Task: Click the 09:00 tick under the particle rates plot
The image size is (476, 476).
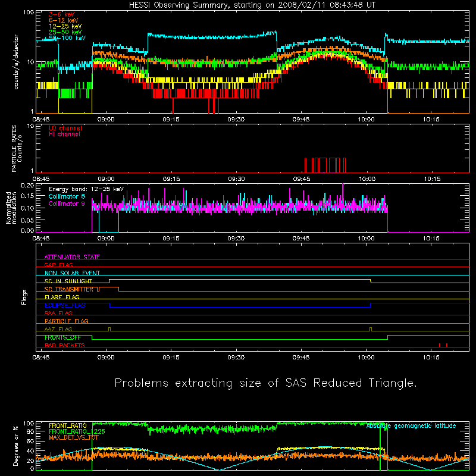Action: (x=106, y=179)
